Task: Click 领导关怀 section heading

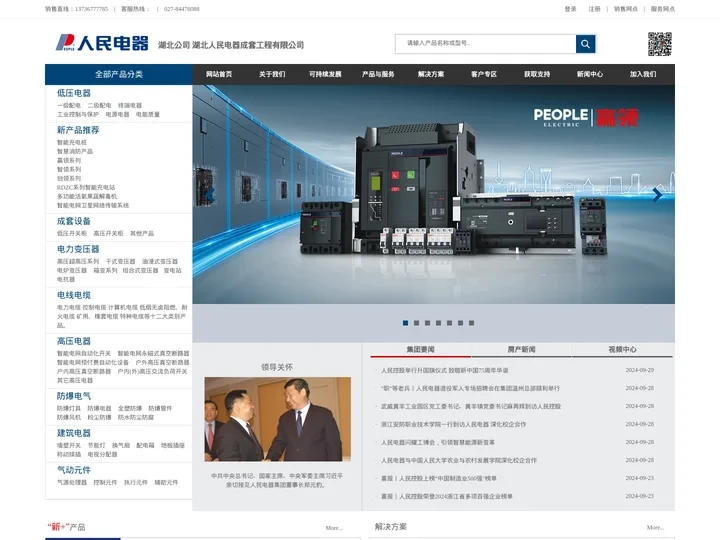Action: 277,367
